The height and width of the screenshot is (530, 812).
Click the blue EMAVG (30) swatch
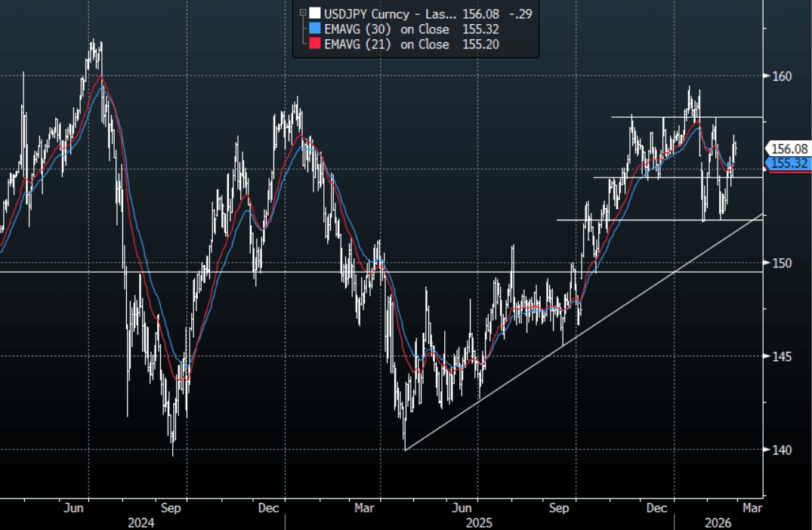314,29
